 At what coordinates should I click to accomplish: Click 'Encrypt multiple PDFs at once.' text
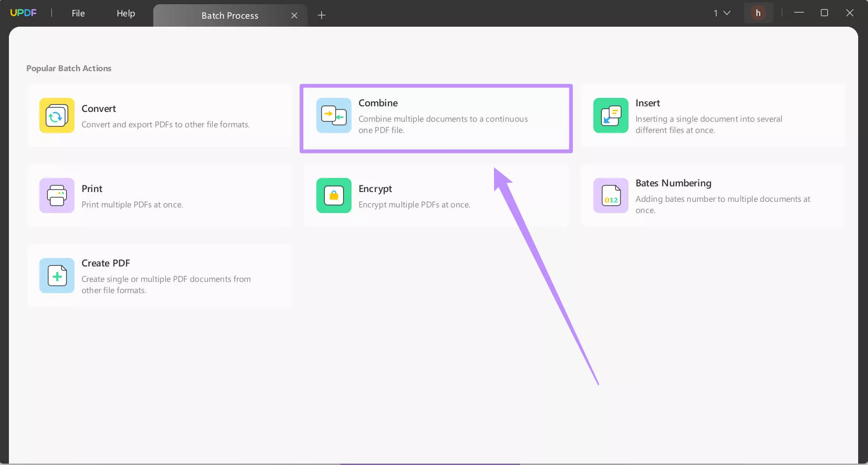[414, 205]
